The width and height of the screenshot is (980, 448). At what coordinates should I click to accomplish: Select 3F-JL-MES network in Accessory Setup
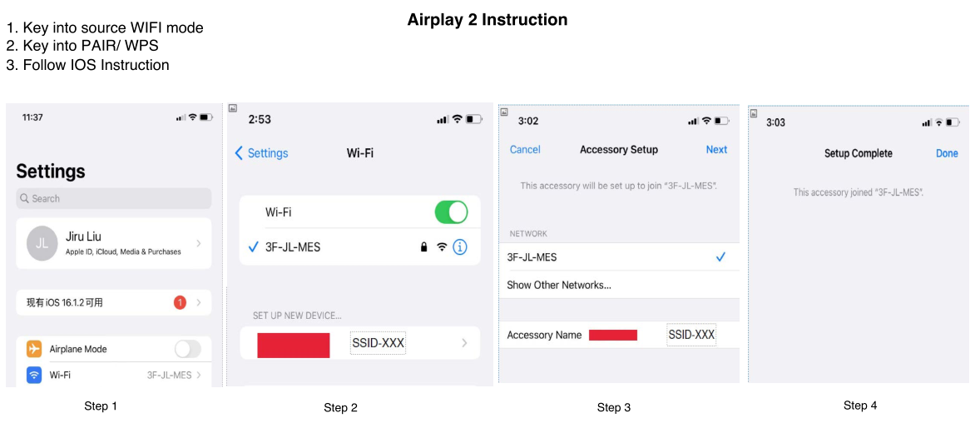pos(616,257)
